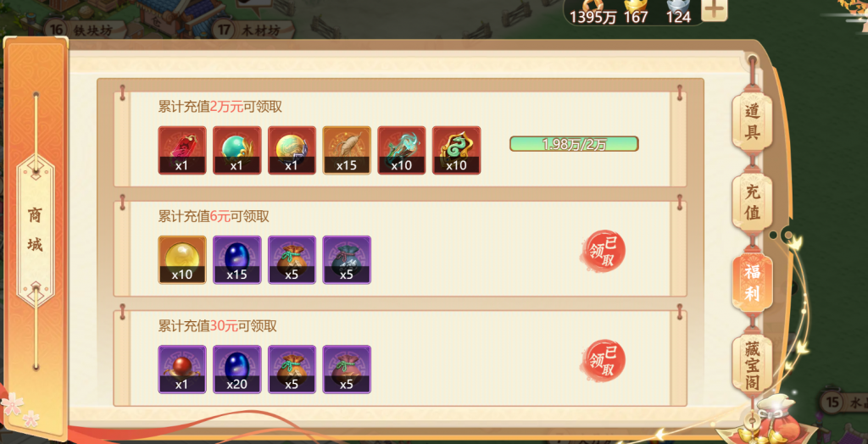Click the plus button beside currency counters
Viewport: 868px width, 444px height.
tap(714, 10)
